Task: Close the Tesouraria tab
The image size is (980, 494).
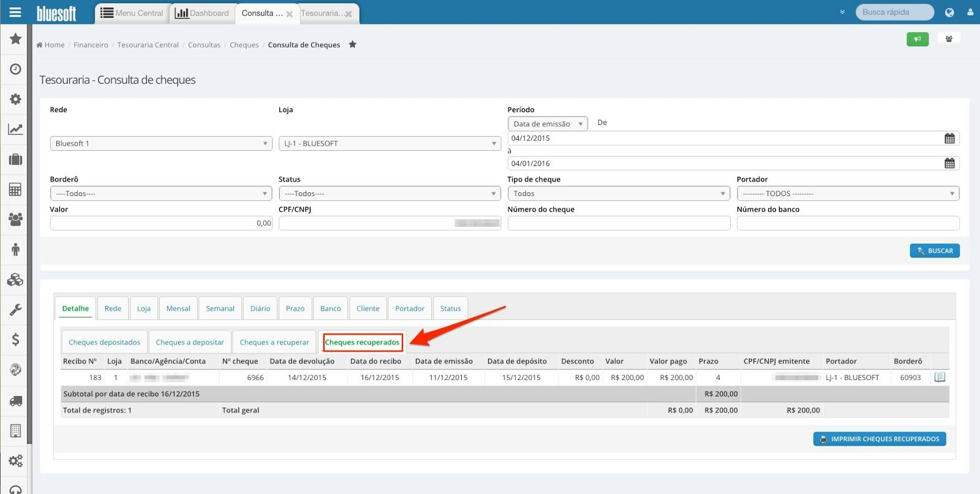Action: [349, 14]
